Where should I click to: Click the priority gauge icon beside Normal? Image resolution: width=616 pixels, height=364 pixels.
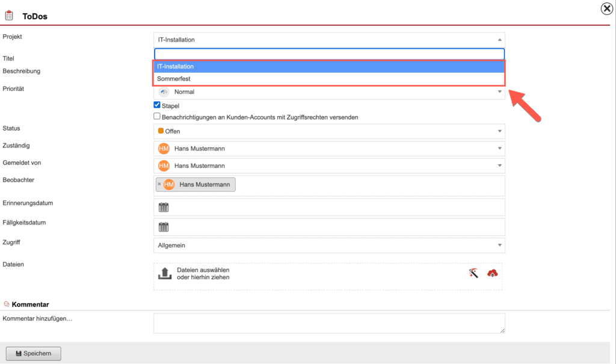(x=162, y=91)
